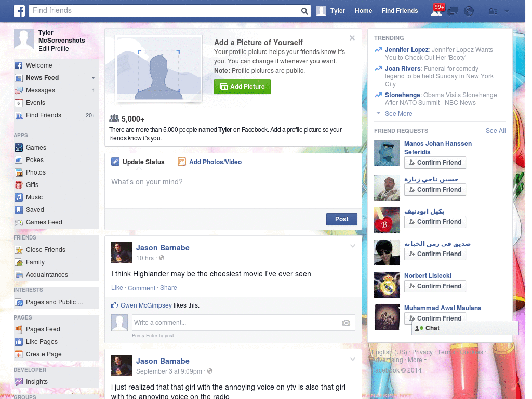Open options chevron on Highlander post
Viewport: 532px width, 399px height.
[x=353, y=246]
